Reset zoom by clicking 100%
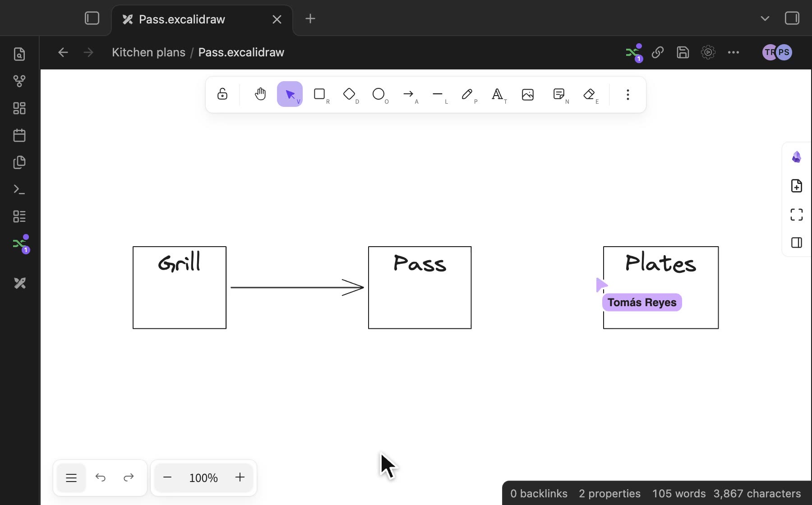 pos(203,478)
